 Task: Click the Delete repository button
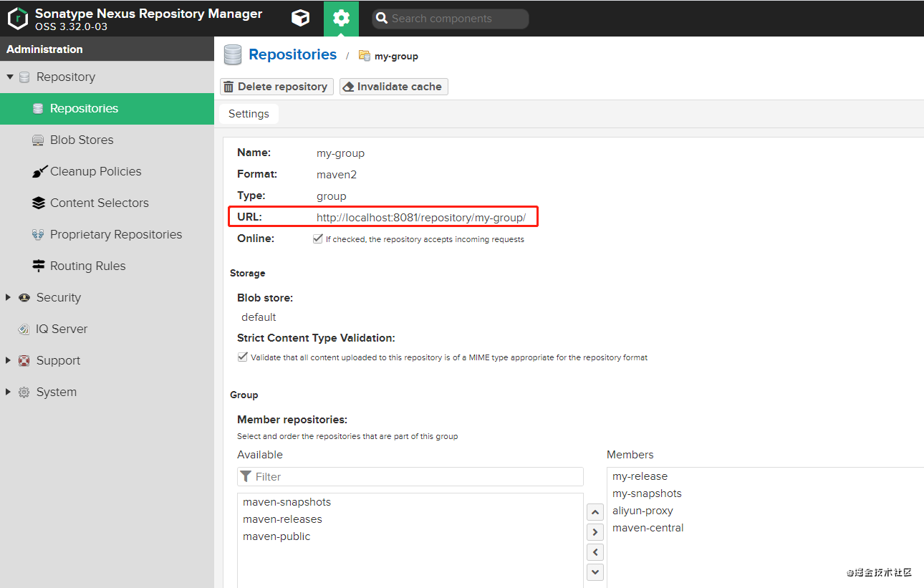click(x=276, y=87)
